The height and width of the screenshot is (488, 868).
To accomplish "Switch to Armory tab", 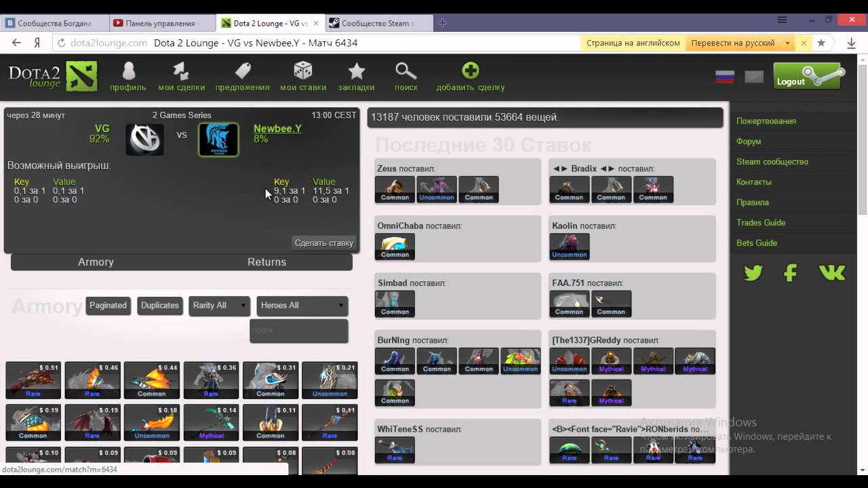I will click(96, 262).
